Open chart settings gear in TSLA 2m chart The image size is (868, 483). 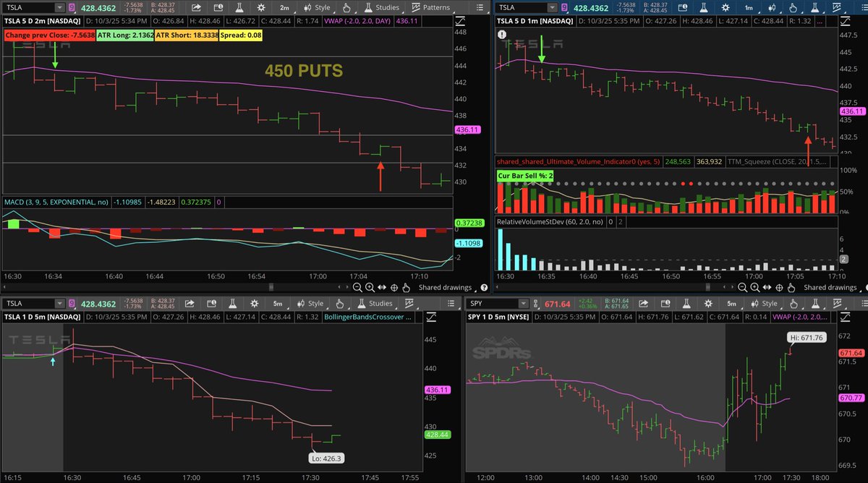[x=261, y=7]
